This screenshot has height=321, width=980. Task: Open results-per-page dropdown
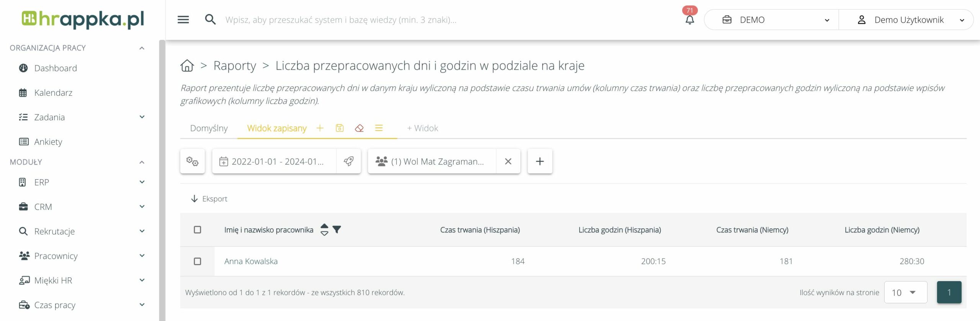[x=905, y=292]
